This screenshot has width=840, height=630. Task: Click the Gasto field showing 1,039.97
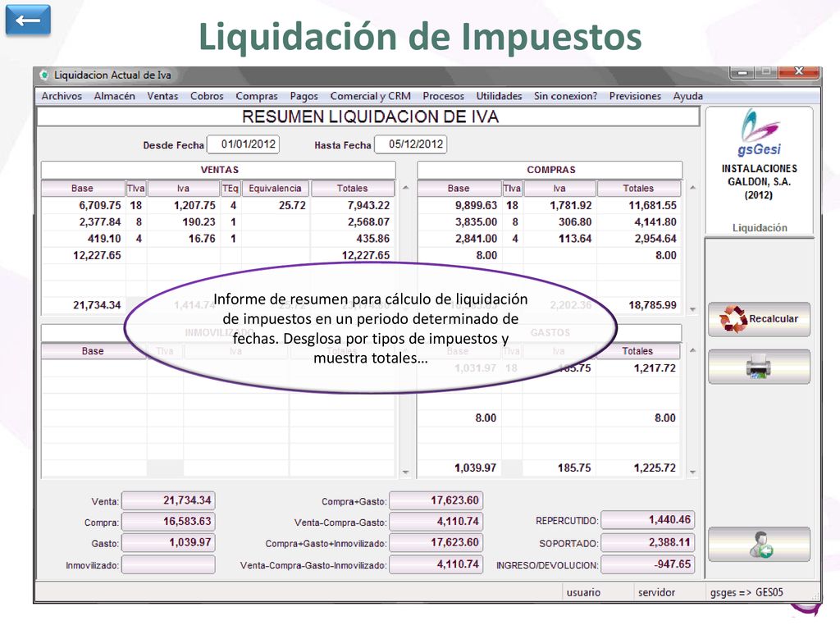point(168,543)
